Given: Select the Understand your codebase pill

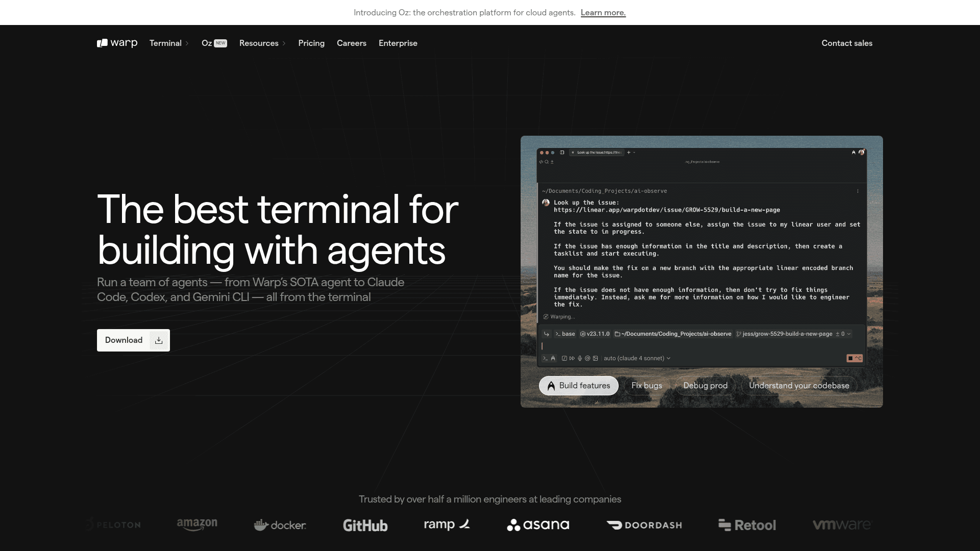Looking at the screenshot, I should pyautogui.click(x=798, y=386).
